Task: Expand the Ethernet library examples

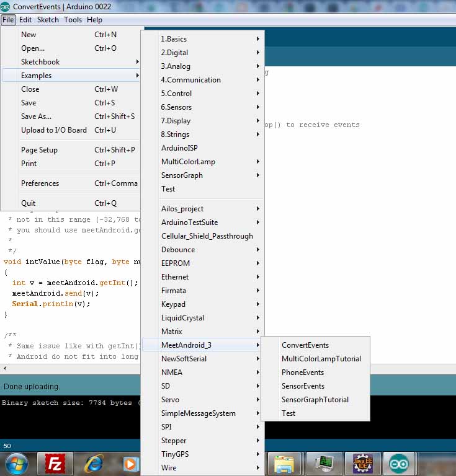Action: [x=203, y=277]
